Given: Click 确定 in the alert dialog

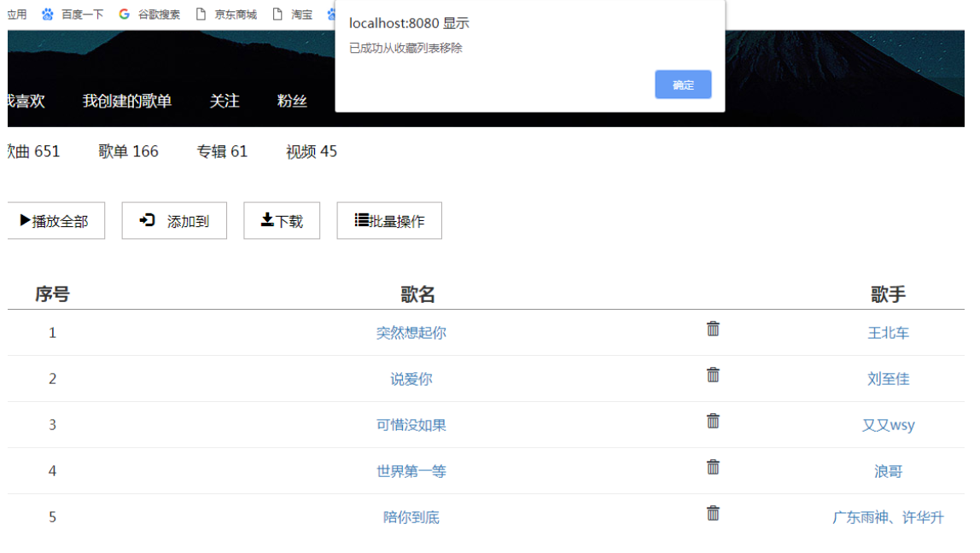Looking at the screenshot, I should point(683,84).
